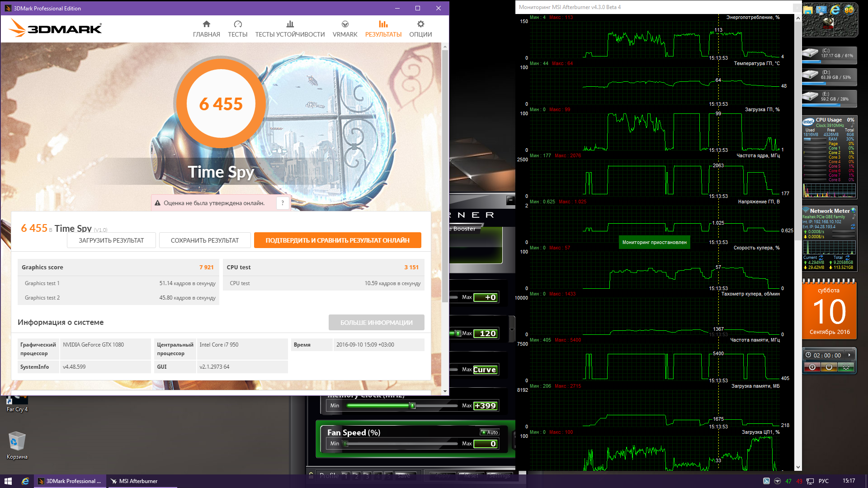Viewport: 868px width, 488px height.
Task: Click ЗАГРУЗИТЬ РЕЗУЛЬТАТ button
Action: coord(111,240)
